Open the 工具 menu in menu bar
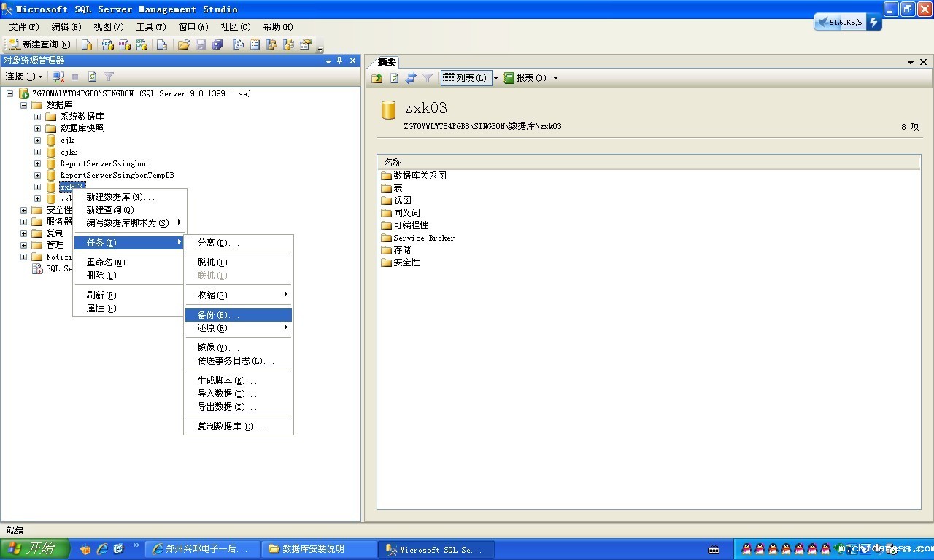The image size is (934, 560). pos(150,27)
